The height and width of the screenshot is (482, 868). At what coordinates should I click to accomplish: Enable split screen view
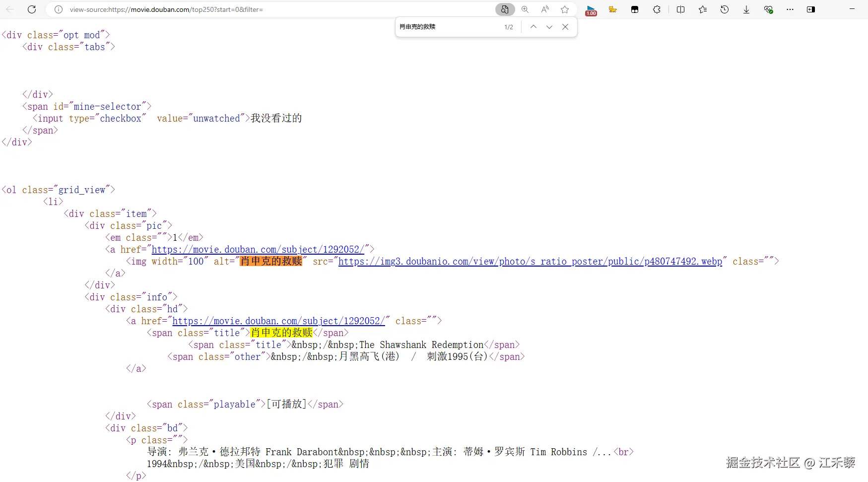tap(680, 9)
